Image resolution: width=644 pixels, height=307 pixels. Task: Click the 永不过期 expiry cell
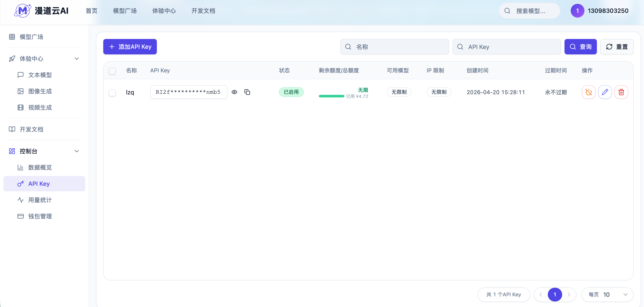coord(556,92)
